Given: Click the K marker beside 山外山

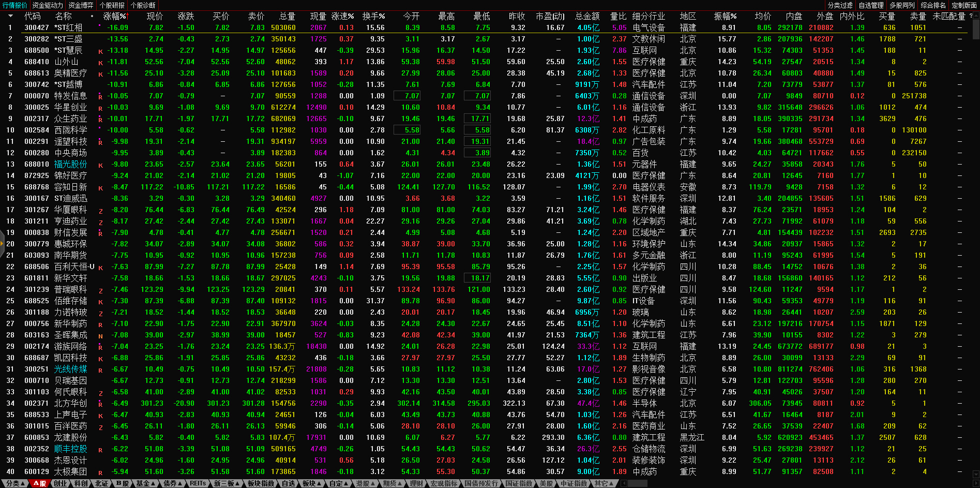Looking at the screenshot, I should [x=100, y=63].
